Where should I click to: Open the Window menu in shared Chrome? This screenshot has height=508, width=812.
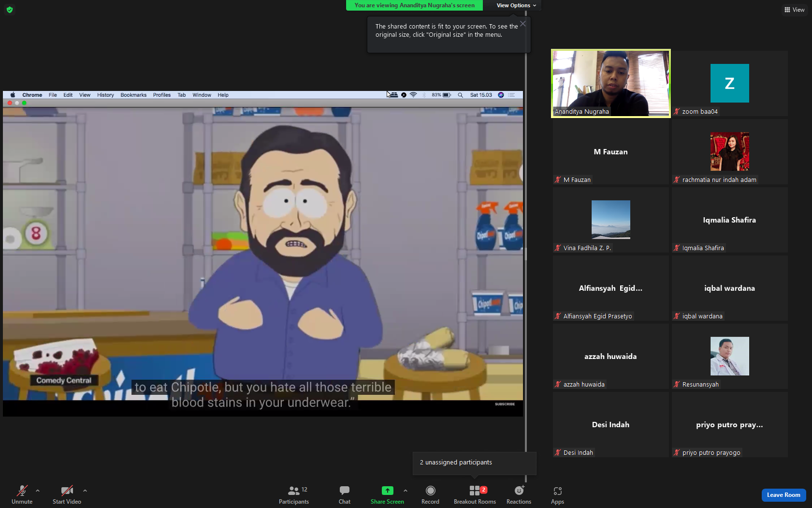pyautogui.click(x=202, y=95)
